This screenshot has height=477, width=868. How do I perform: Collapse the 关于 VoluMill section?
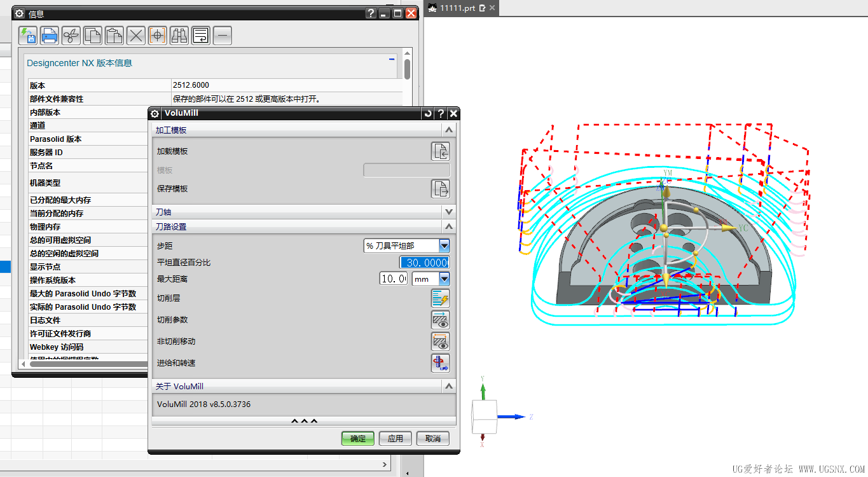click(x=449, y=386)
